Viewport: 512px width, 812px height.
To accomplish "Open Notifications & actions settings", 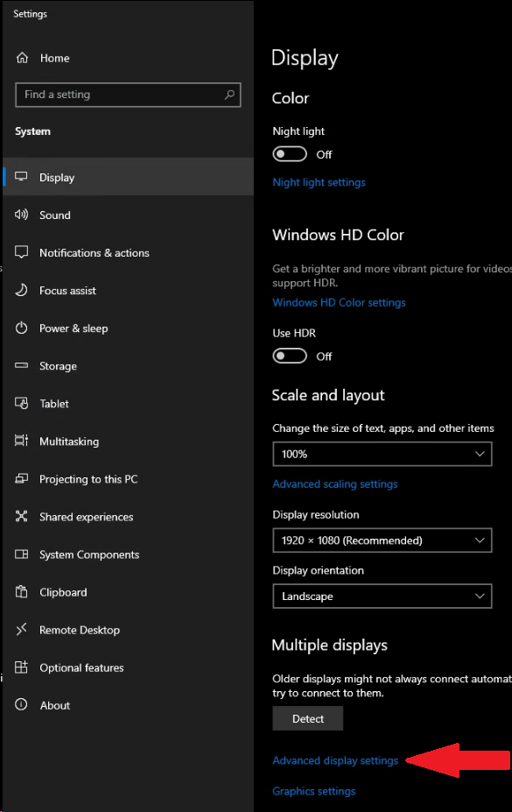I will pos(129,253).
